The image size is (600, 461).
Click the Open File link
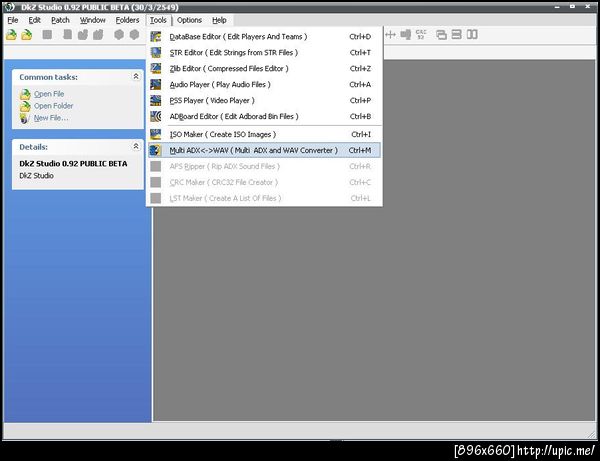[x=49, y=94]
